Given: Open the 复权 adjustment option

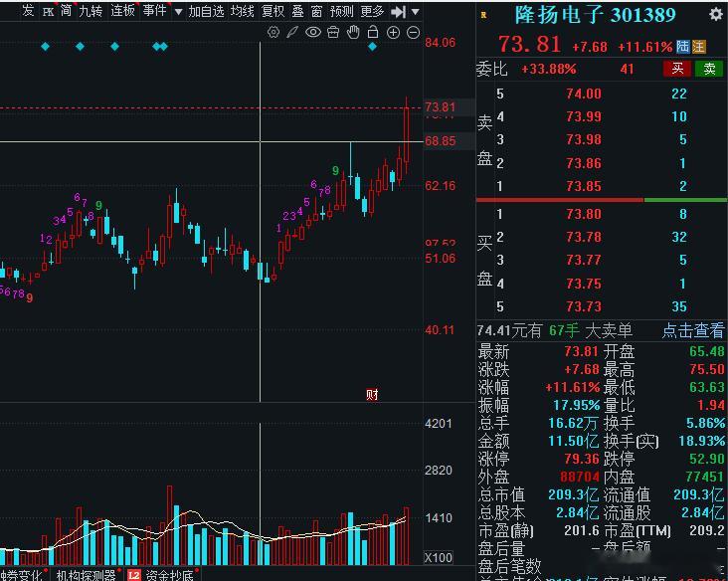Looking at the screenshot, I should (x=273, y=11).
